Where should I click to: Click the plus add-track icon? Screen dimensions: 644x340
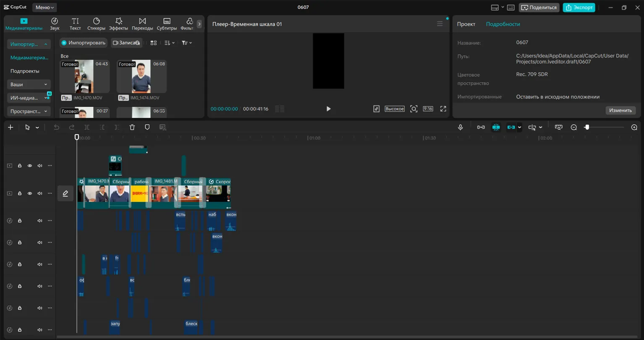click(10, 127)
